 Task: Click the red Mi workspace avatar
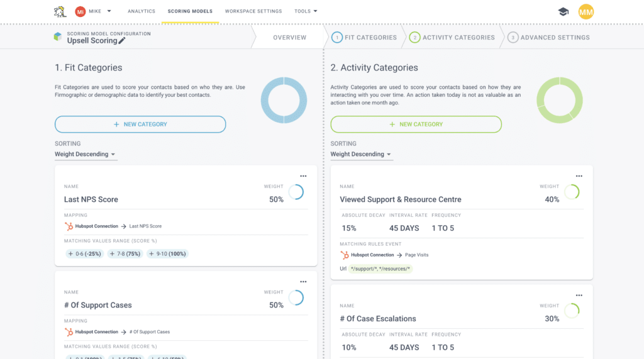coord(80,11)
